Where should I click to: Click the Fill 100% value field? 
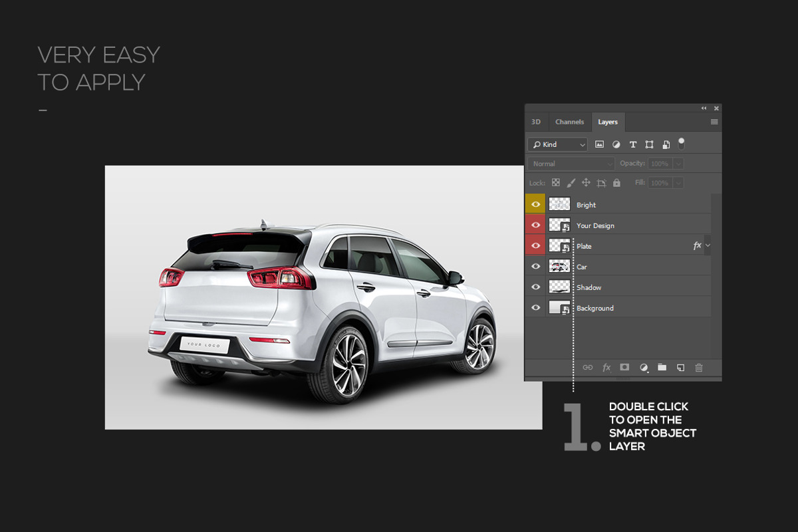coord(660,182)
